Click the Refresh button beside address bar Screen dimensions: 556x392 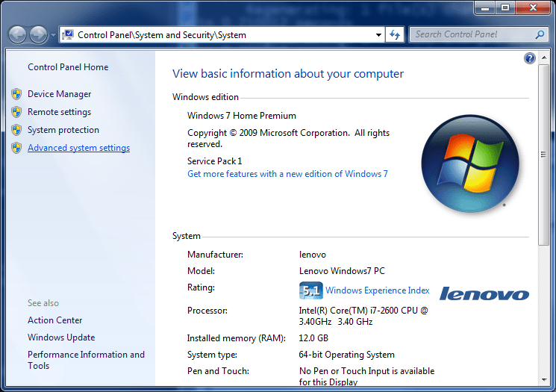tap(395, 35)
